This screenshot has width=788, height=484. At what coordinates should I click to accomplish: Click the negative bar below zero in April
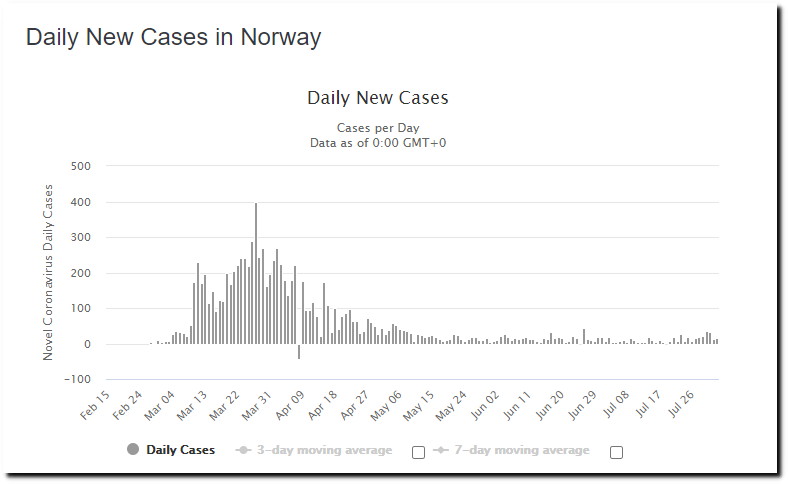(x=298, y=351)
